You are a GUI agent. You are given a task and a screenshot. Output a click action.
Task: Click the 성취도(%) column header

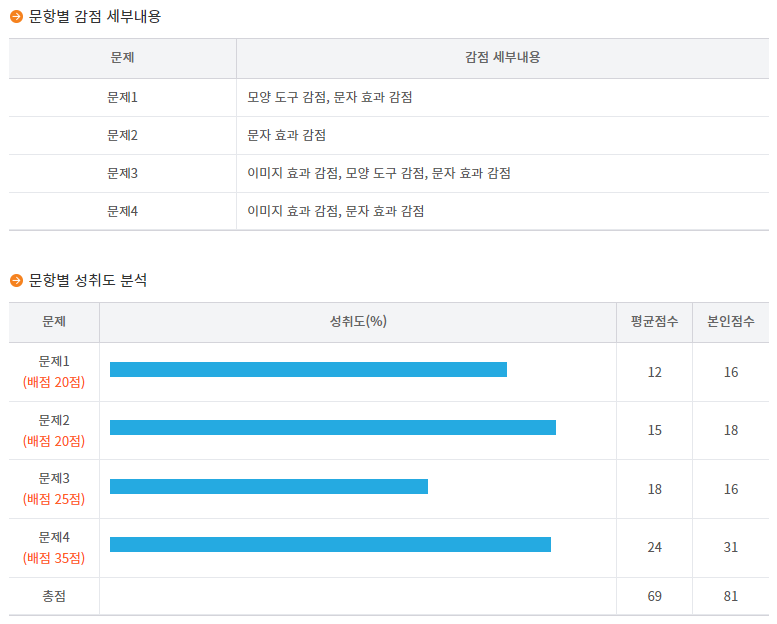click(358, 322)
